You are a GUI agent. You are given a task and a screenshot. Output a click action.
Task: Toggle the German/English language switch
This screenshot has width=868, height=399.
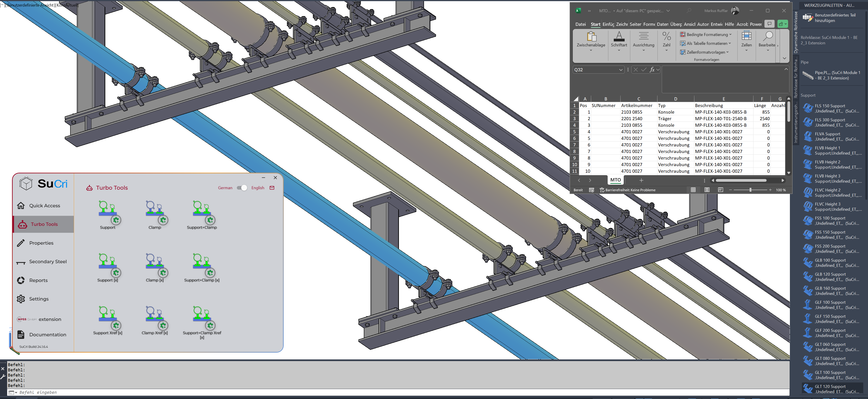click(242, 188)
